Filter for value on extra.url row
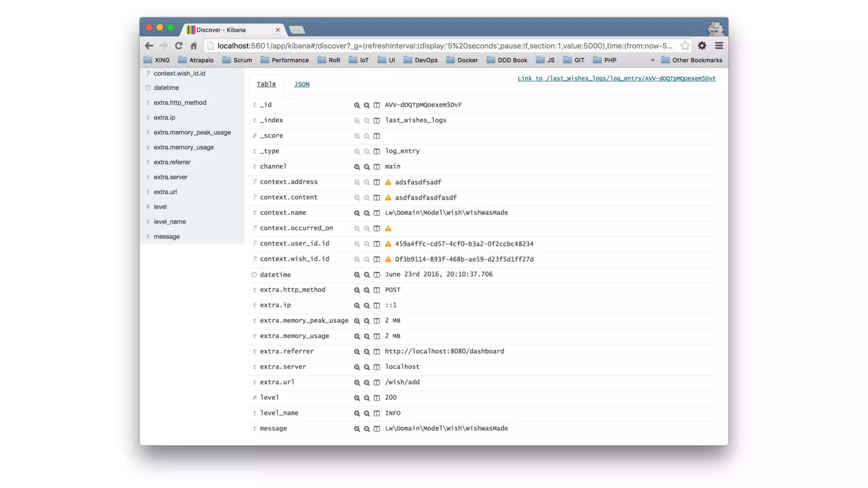The image size is (868, 488). pos(356,382)
